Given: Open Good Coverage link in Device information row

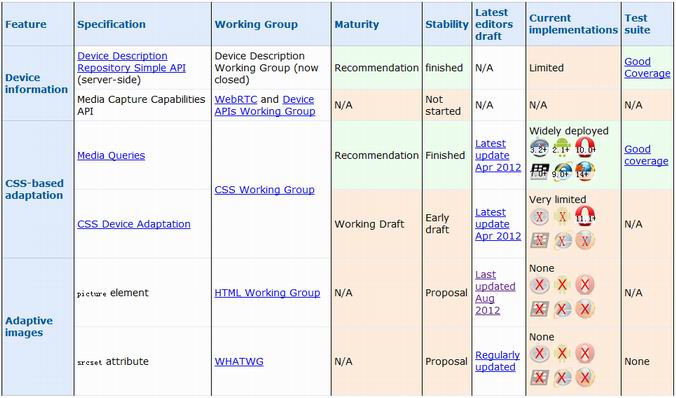Looking at the screenshot, I should (x=647, y=67).
